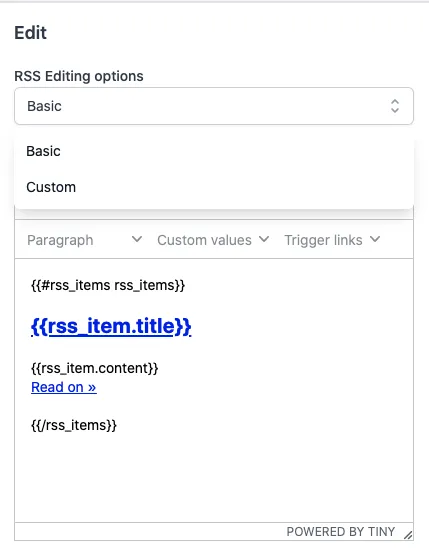This screenshot has height=554, width=429.
Task: Click the chevron next to Paragraph
Action: (x=137, y=240)
